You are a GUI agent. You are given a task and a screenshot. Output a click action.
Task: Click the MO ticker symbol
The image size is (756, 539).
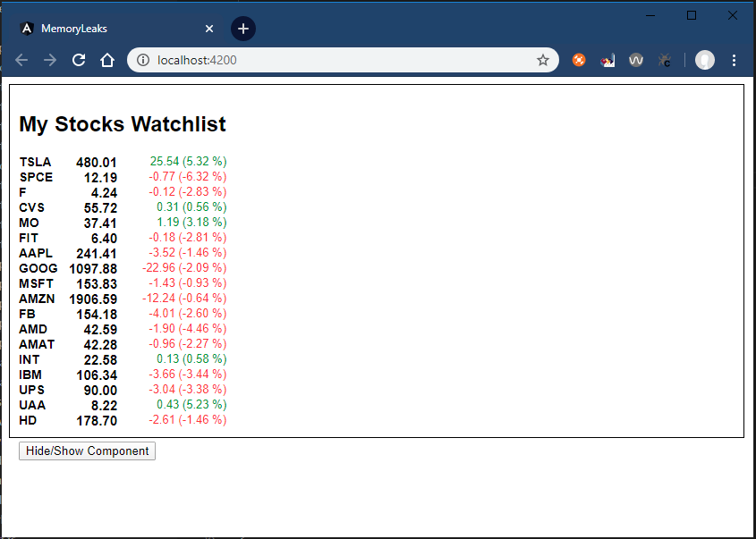(x=29, y=223)
